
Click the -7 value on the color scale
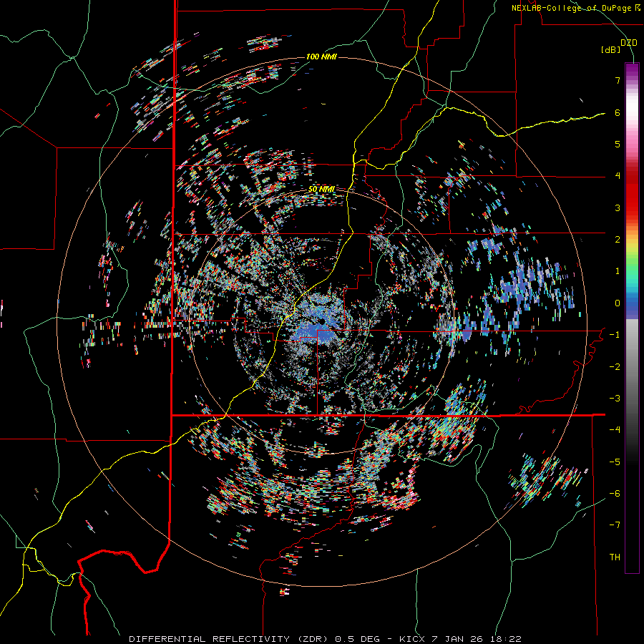coord(615,525)
